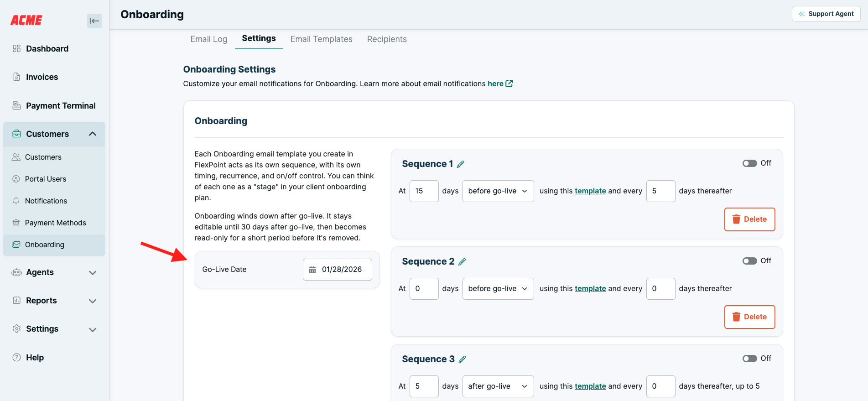The height and width of the screenshot is (401, 868).
Task: Click the ACME logo
Action: [26, 20]
